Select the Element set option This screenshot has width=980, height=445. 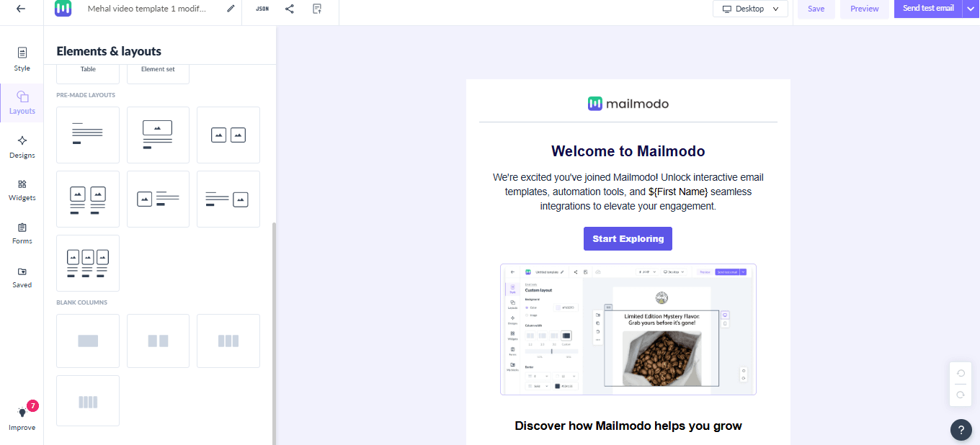click(x=158, y=73)
